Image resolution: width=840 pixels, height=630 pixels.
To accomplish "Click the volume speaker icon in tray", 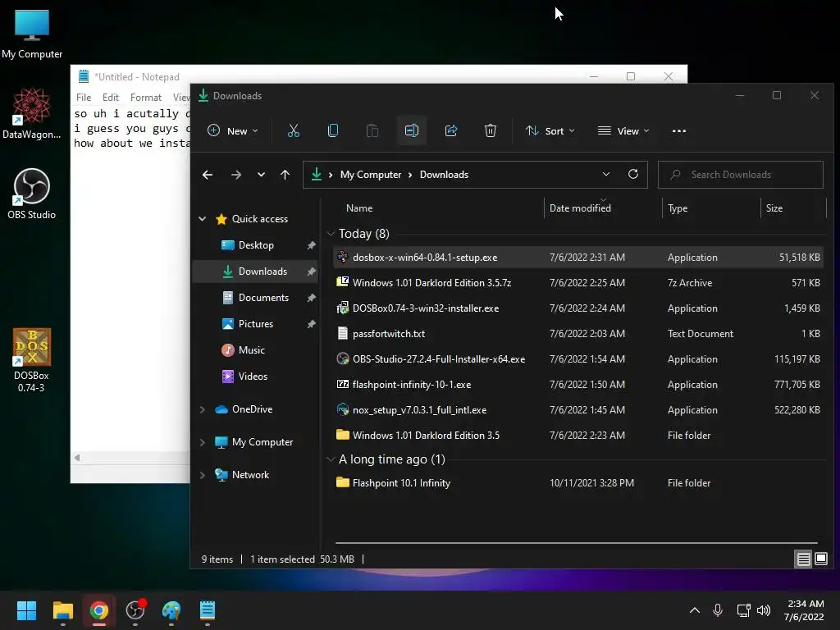I will (764, 610).
